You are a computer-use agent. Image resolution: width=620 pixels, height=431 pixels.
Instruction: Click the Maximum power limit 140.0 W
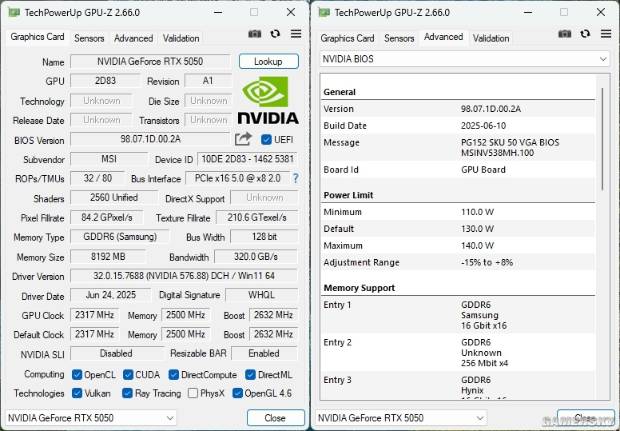[x=477, y=246]
